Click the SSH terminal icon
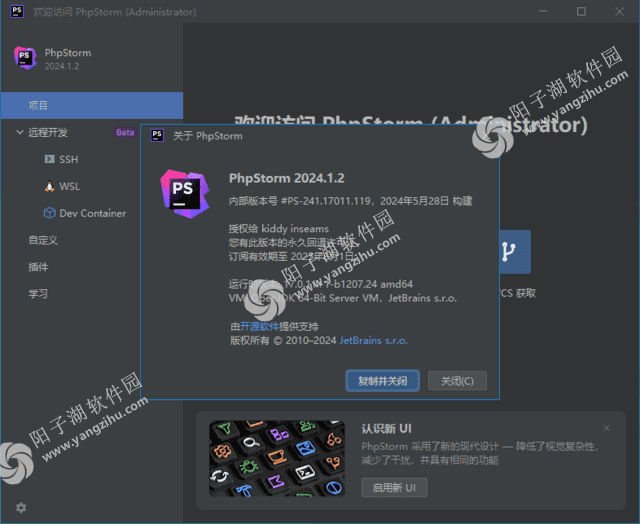The height and width of the screenshot is (524, 640). (49, 159)
